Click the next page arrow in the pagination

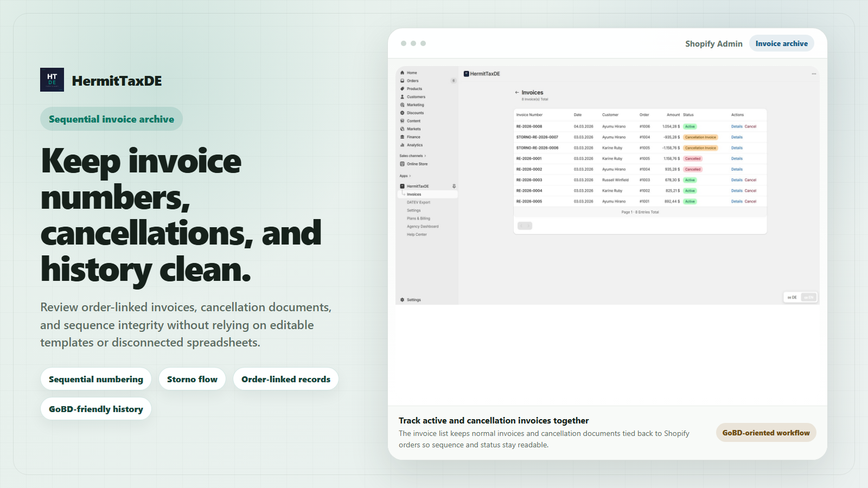pyautogui.click(x=529, y=226)
